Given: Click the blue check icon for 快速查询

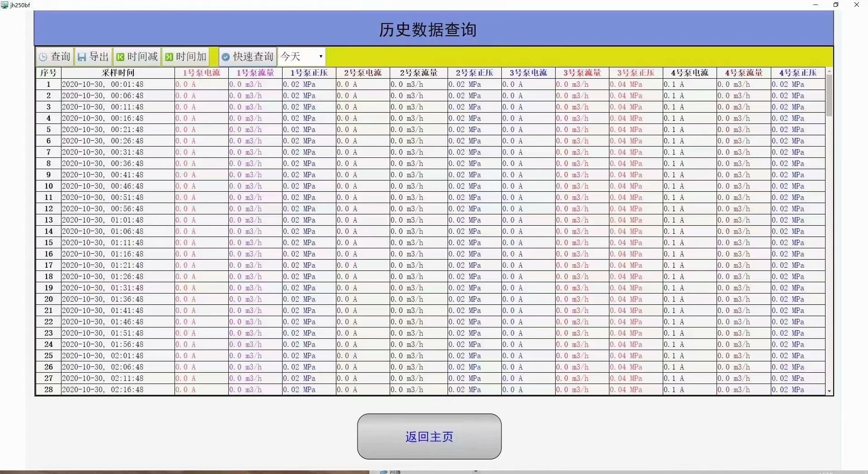Looking at the screenshot, I should pyautogui.click(x=226, y=57).
